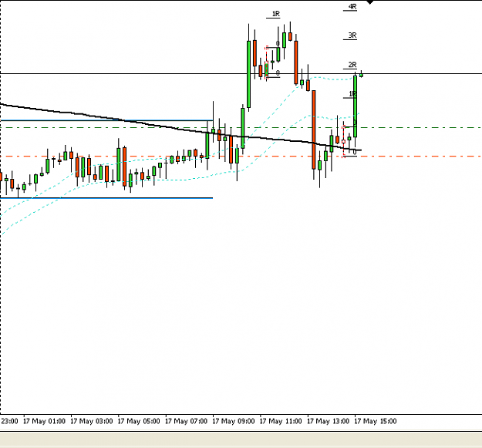482x448 pixels.
Task: Click the sloping black moving average line
Action: [180, 130]
